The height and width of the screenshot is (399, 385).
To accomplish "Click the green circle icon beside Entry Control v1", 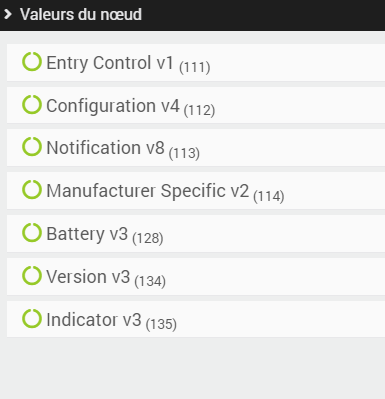I will (x=32, y=62).
